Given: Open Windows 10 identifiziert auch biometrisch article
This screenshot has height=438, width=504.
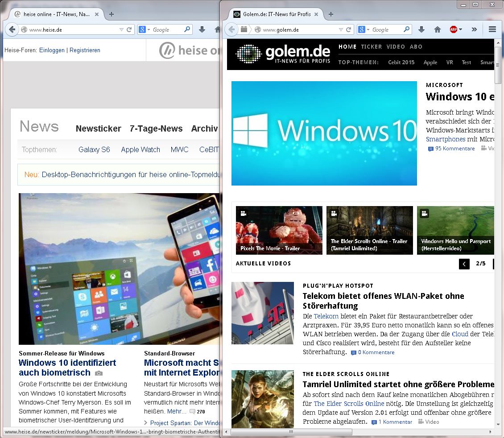Looking at the screenshot, I should 67,368.
